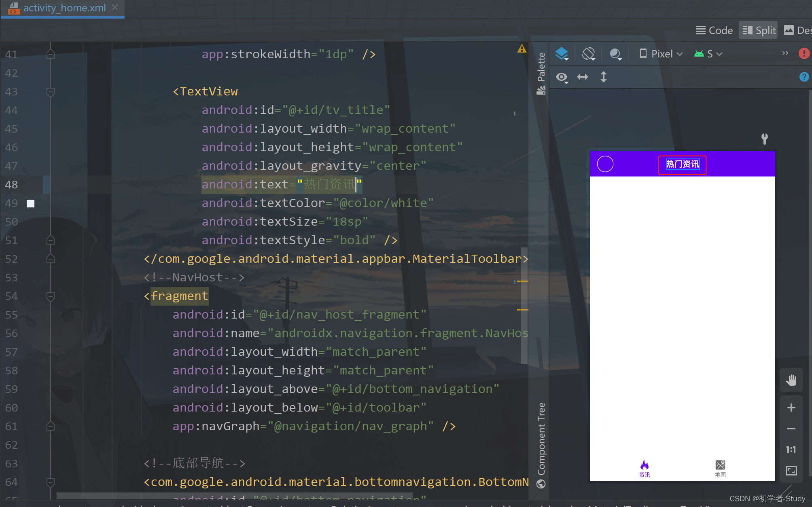Image resolution: width=812 pixels, height=507 pixels.
Task: Click the blue help question icon
Action: click(804, 77)
